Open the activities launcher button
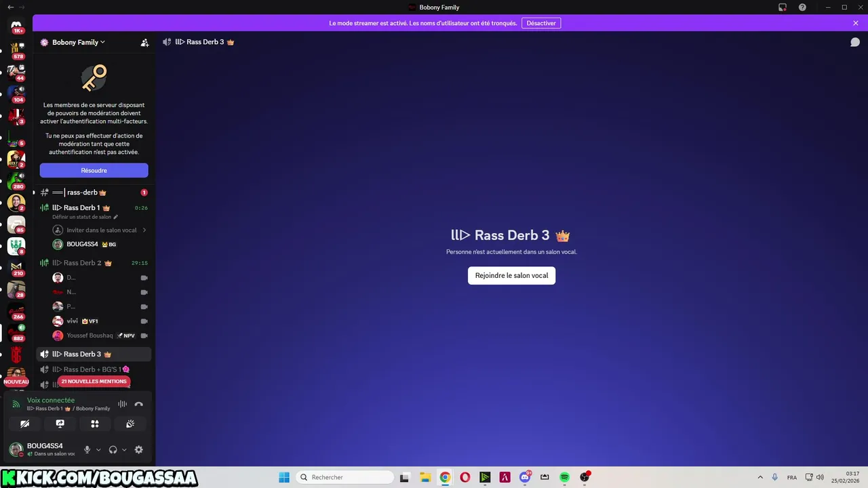The width and height of the screenshot is (868, 488). point(95,424)
